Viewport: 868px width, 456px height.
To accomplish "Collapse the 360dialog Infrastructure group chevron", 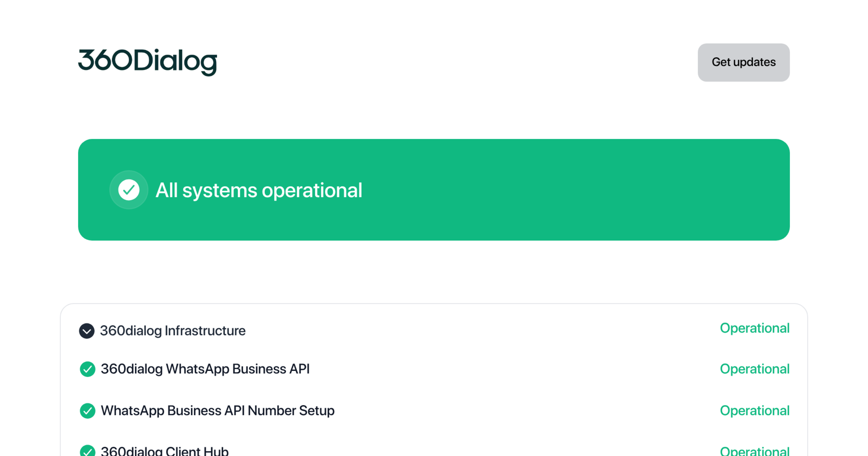I will (87, 331).
